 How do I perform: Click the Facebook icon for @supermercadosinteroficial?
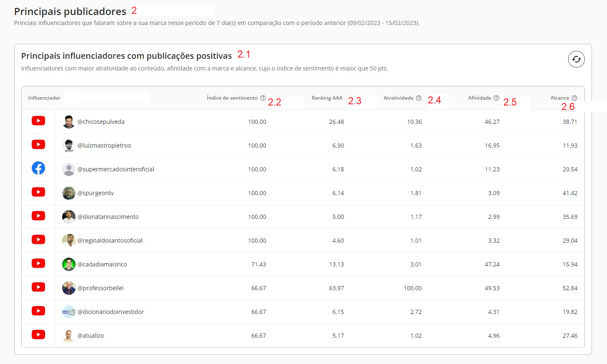point(38,168)
